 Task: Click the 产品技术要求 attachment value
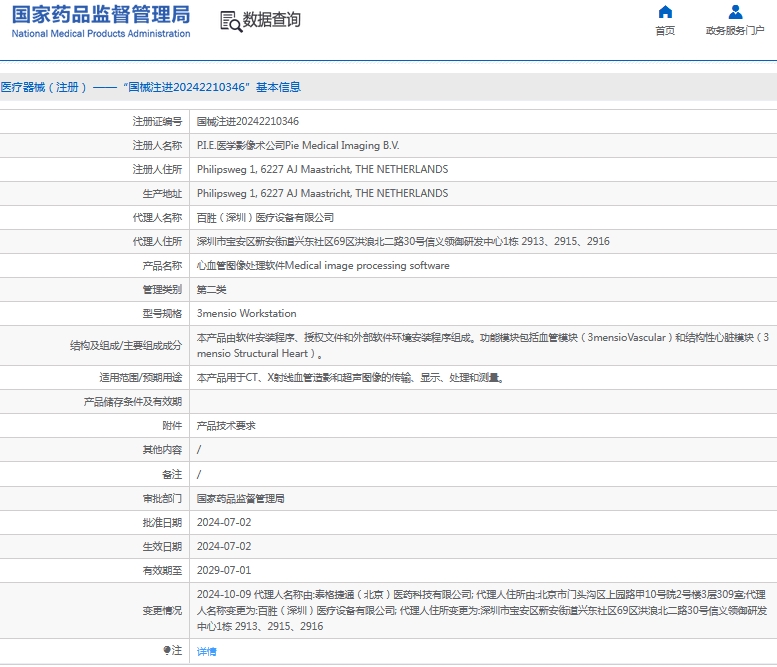(226, 426)
